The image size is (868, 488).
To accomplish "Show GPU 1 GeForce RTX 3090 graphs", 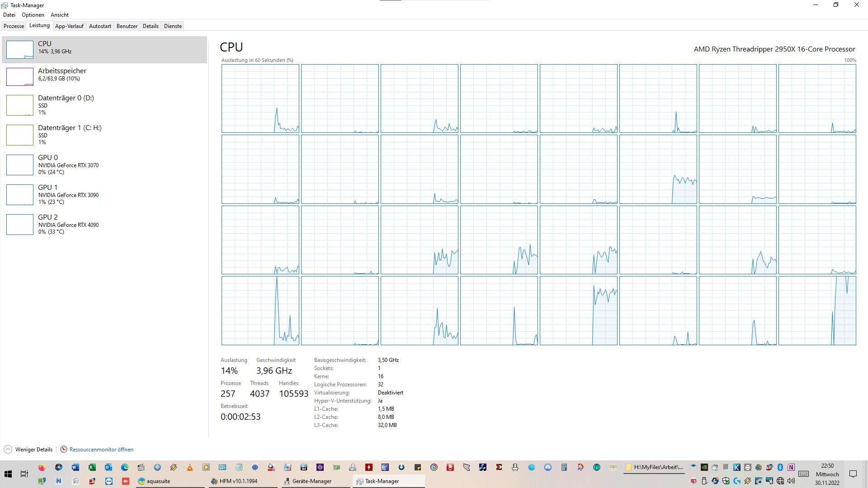I will [104, 195].
